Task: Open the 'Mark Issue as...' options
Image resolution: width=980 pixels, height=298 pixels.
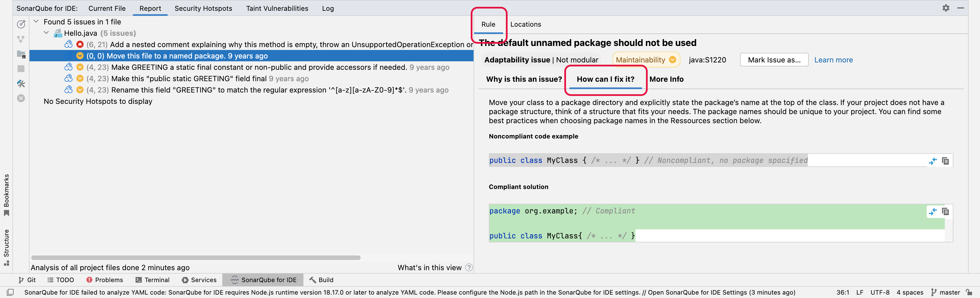Action: click(x=774, y=60)
